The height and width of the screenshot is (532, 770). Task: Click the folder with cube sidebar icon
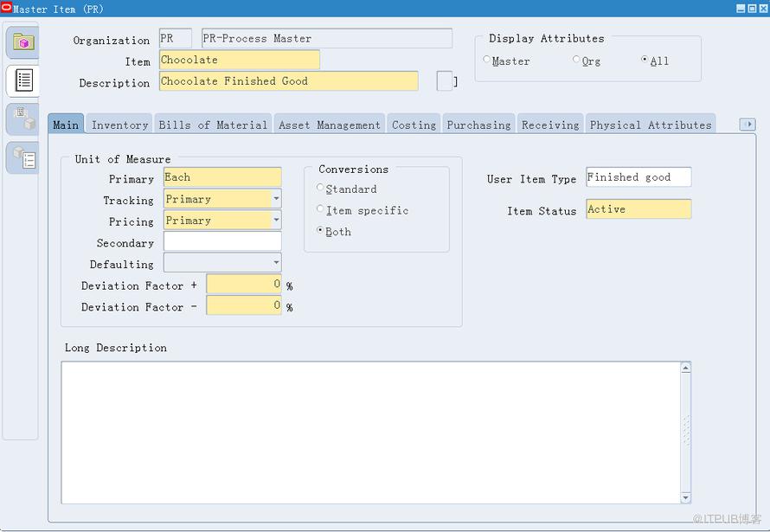pos(23,42)
